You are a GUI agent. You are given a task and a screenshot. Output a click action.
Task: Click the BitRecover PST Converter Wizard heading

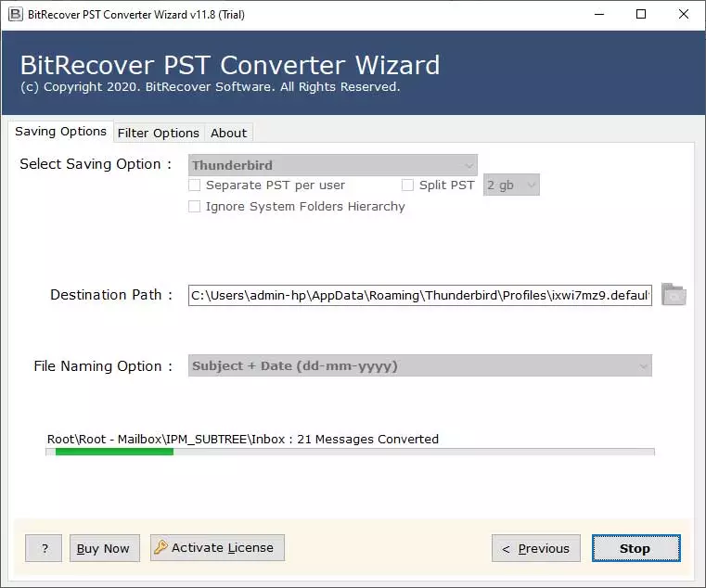(x=230, y=65)
